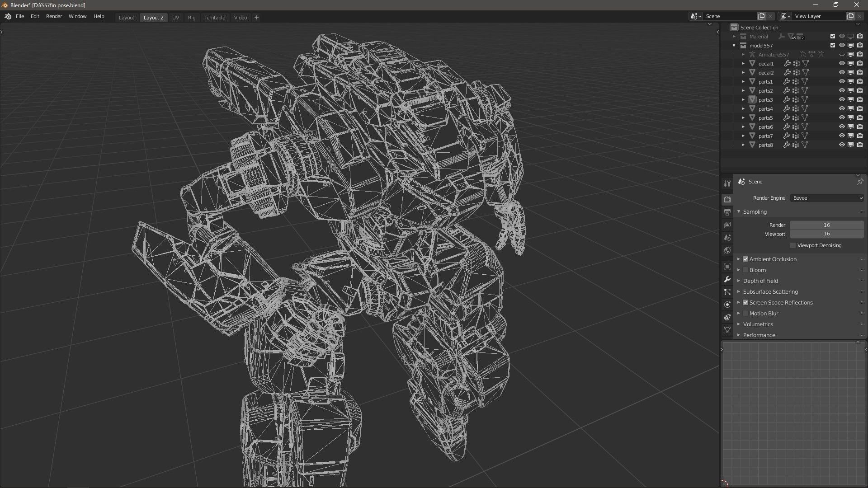Open the Object Constraints properties tab

pos(727,317)
